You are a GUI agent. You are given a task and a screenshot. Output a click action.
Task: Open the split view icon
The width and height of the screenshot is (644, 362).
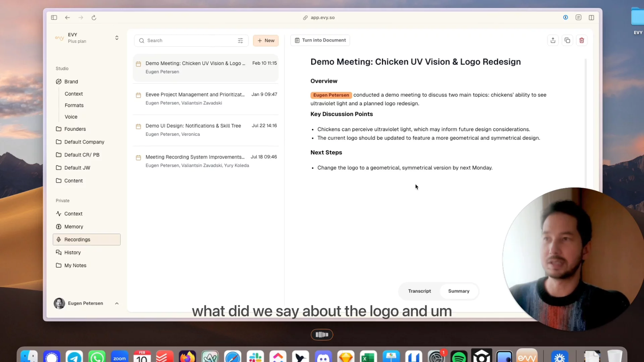click(x=591, y=17)
